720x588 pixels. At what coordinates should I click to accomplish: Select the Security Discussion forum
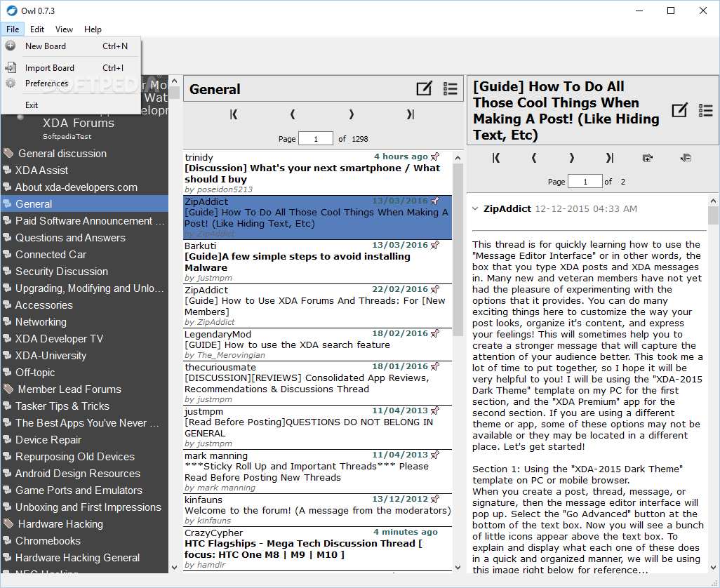point(84,272)
